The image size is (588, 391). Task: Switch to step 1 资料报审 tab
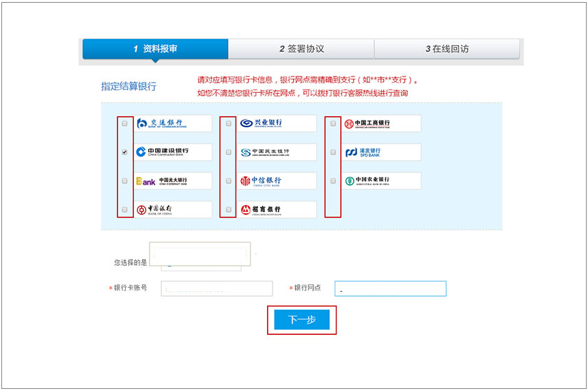coord(155,49)
